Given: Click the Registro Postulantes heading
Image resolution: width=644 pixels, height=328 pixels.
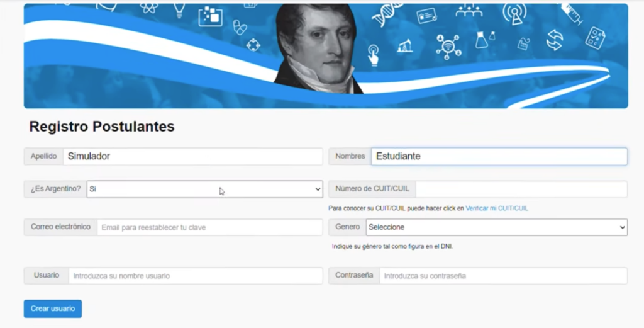Looking at the screenshot, I should [102, 126].
